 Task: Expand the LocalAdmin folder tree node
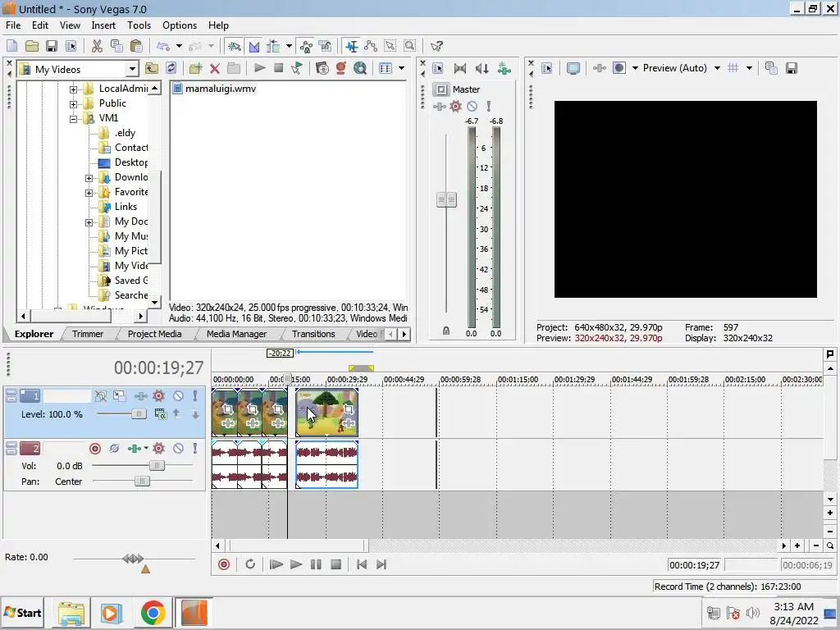tap(73, 89)
